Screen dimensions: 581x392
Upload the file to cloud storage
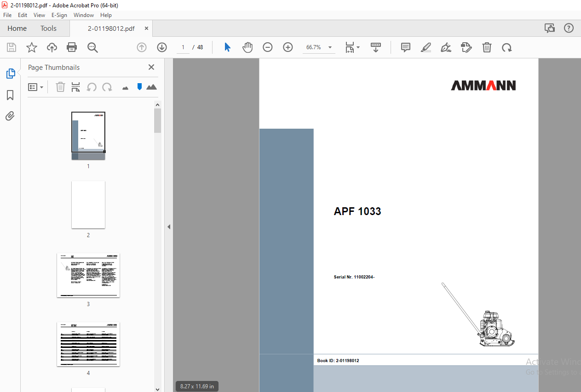[52, 47]
